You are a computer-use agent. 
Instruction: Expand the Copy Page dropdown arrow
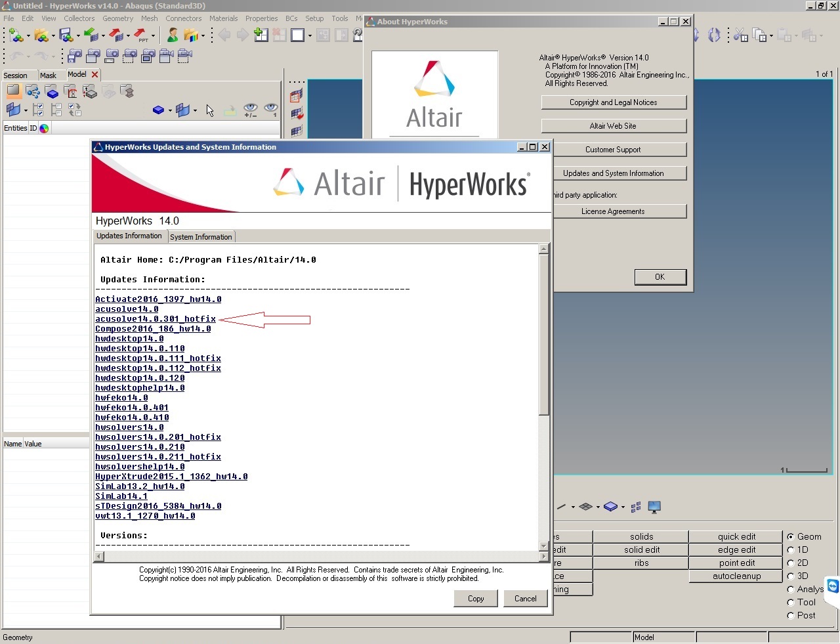(771, 35)
